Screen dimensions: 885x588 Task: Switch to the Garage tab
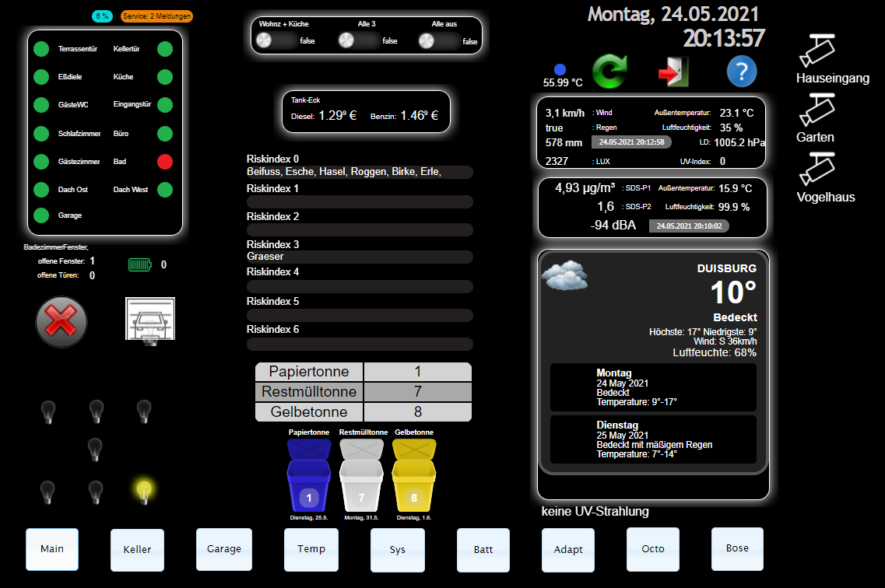tap(224, 549)
